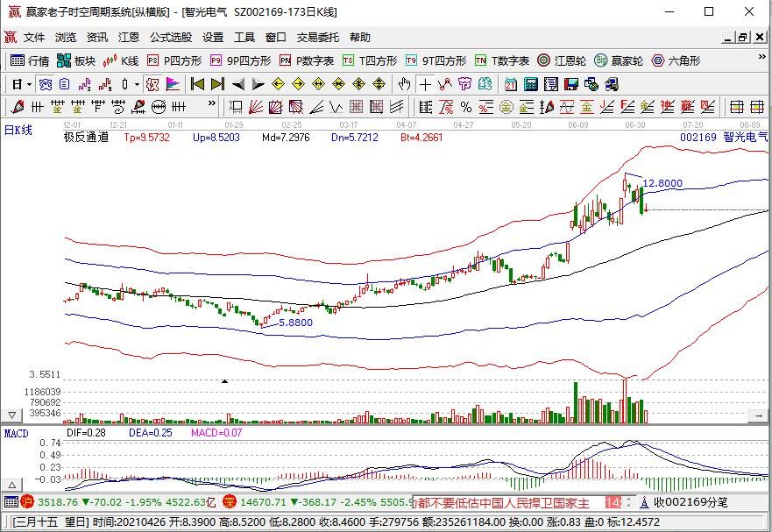This screenshot has height=532, width=772.
Task: Open the 浏览 menu
Action: (66, 38)
